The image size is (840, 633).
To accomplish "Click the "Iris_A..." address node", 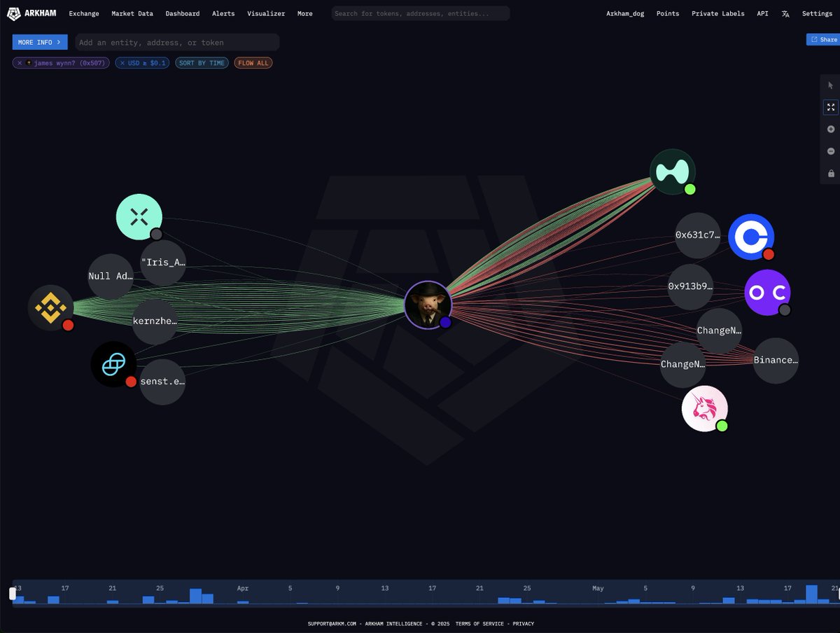I will click(x=163, y=263).
